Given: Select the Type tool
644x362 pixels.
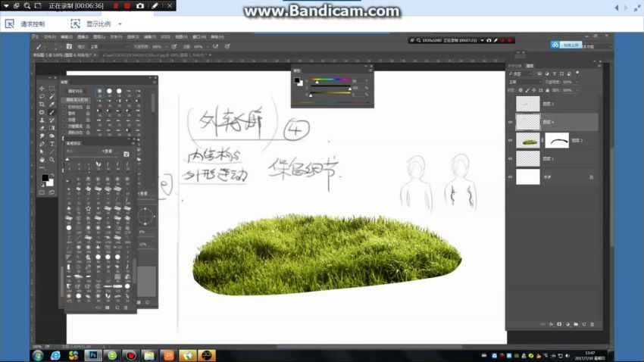Looking at the screenshot, I should pyautogui.click(x=52, y=144).
